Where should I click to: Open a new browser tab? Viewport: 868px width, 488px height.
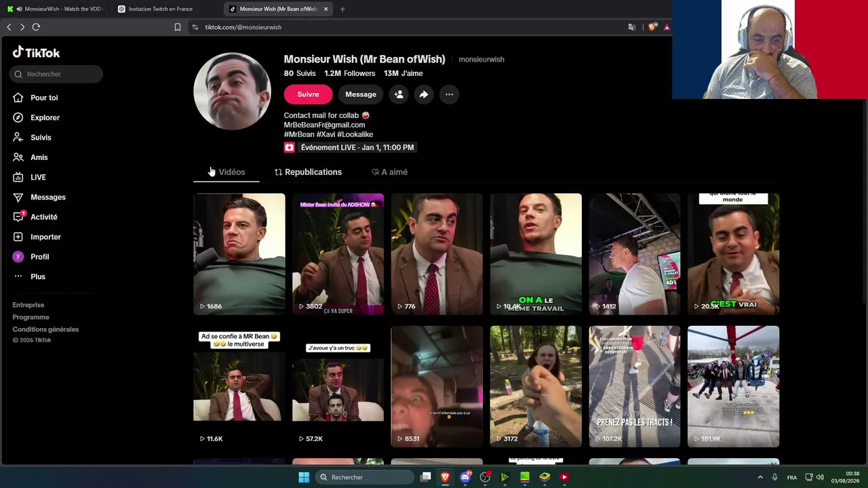pos(342,9)
